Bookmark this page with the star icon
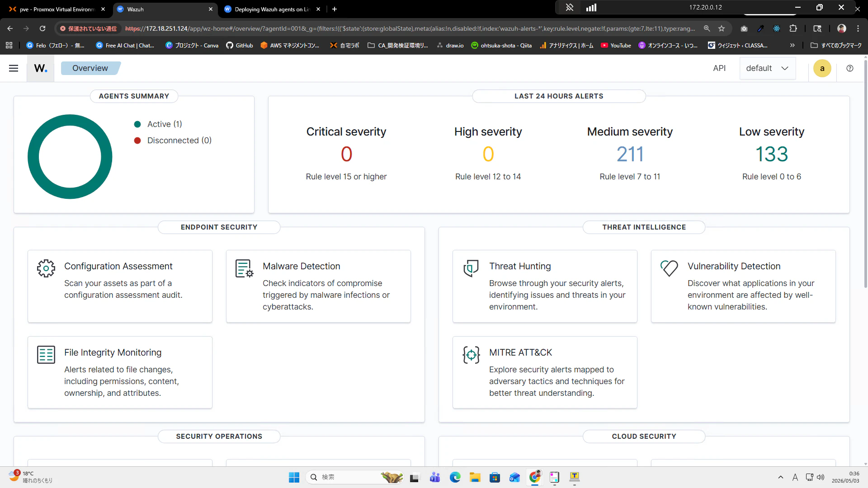The image size is (868, 488). click(722, 28)
